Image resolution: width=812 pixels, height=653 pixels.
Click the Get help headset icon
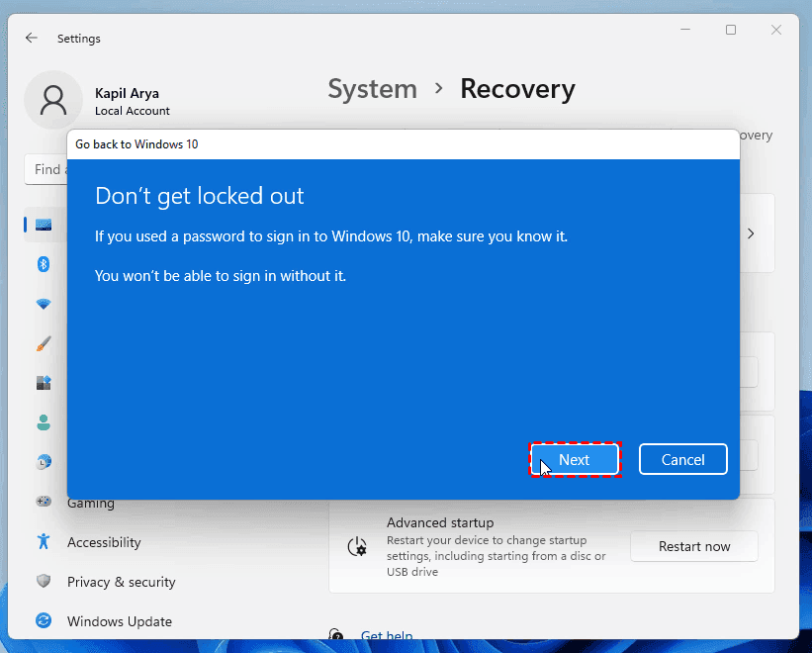[x=336, y=634]
